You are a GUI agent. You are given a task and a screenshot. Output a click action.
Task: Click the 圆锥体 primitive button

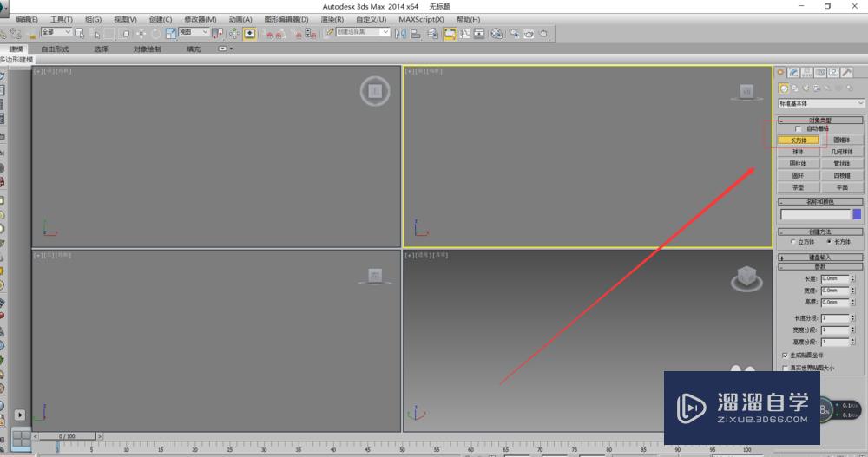point(842,140)
